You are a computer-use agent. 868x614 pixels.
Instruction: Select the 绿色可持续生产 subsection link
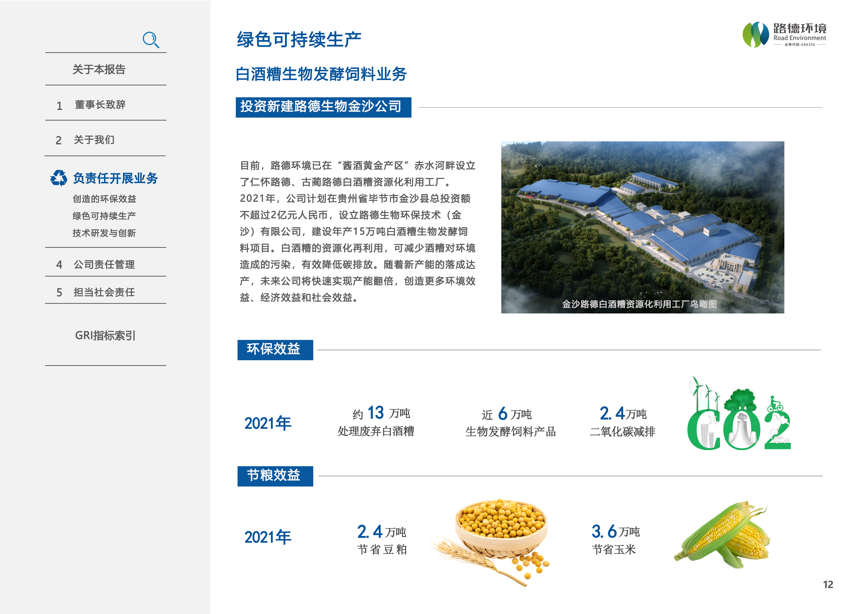[104, 216]
